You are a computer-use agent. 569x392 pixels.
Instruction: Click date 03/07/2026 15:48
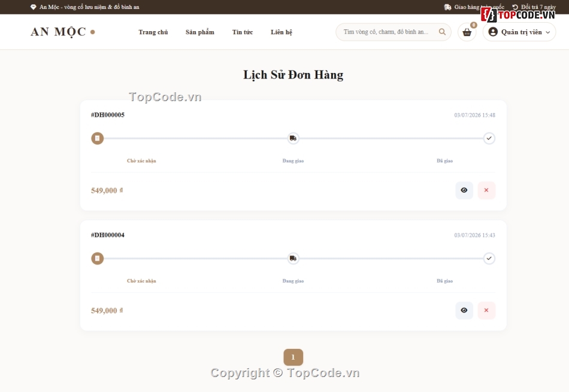474,115
